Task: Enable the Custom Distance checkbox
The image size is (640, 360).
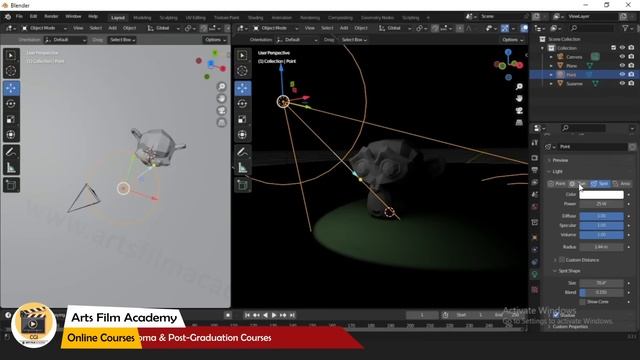Action: [x=562, y=260]
